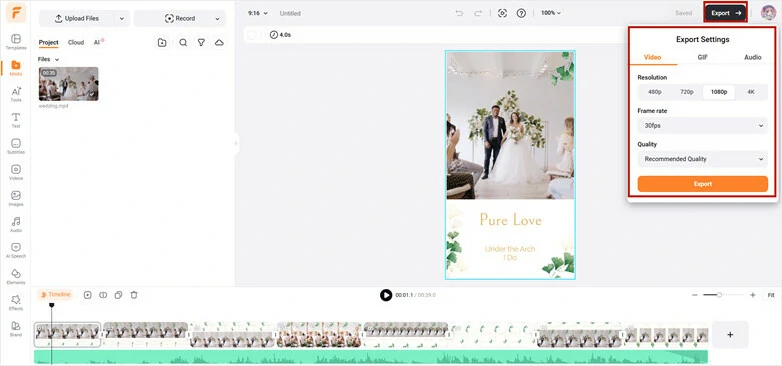Select 720p resolution
The image size is (782, 366).
(687, 92)
